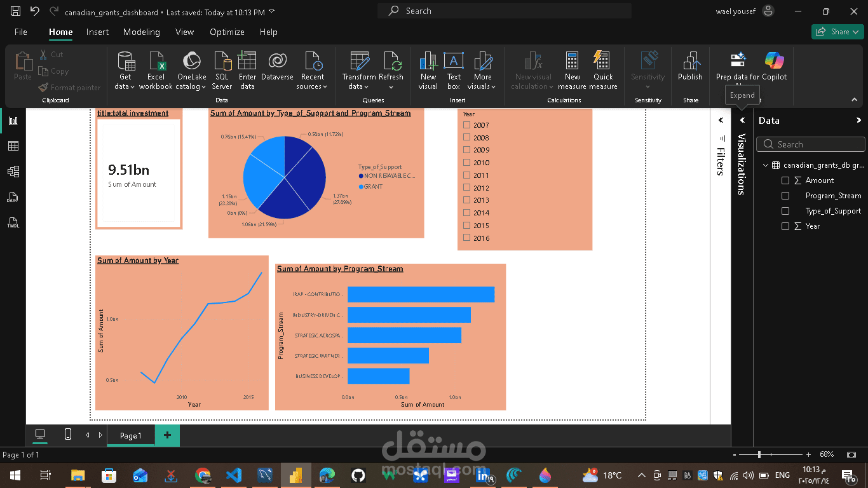Save the report with disk icon
868x488 pixels.
coord(15,11)
